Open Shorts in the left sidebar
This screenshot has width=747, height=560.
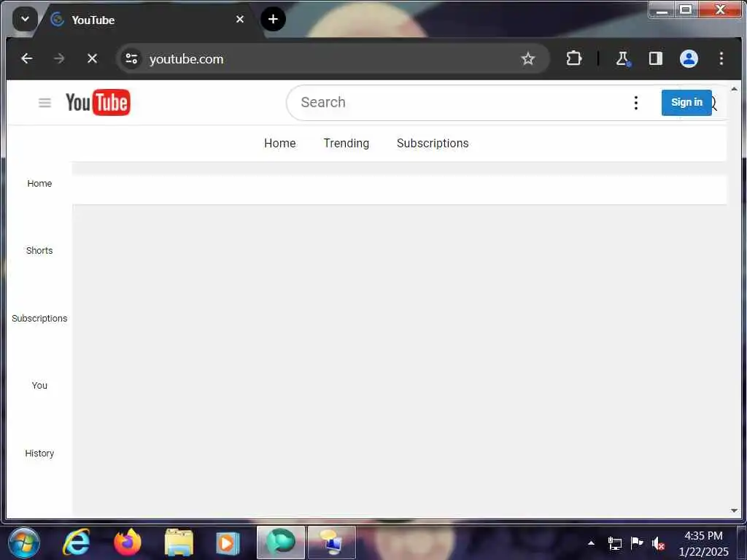pyautogui.click(x=39, y=251)
